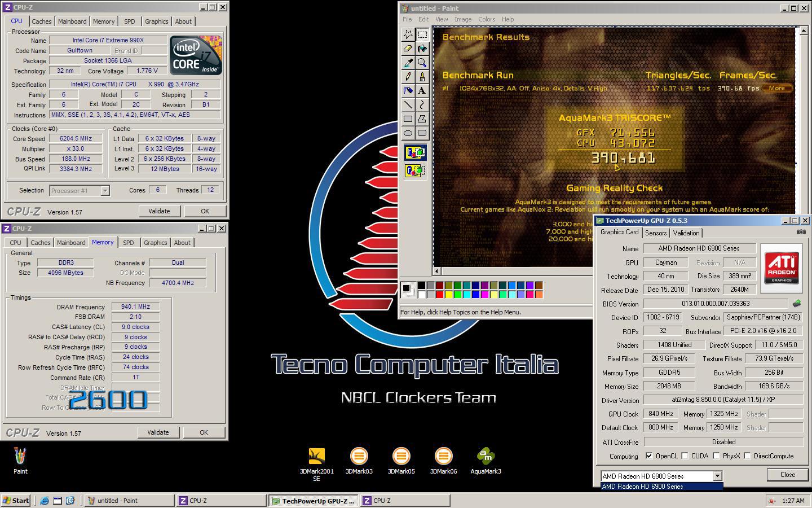Pick the red color swatch in Paint palette

click(x=439, y=294)
